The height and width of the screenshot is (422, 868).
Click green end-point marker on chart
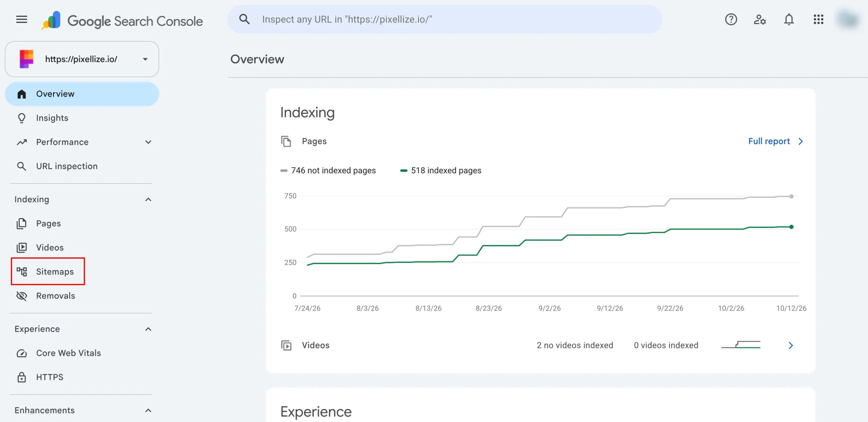791,227
